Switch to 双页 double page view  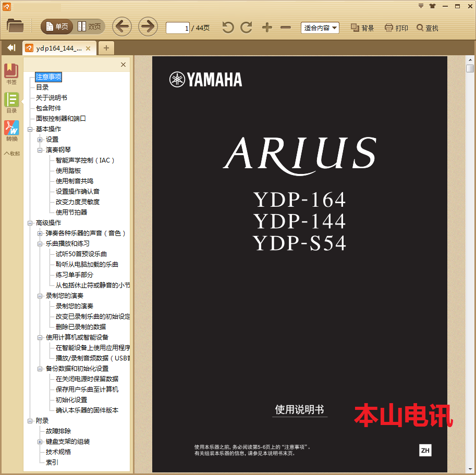89,27
